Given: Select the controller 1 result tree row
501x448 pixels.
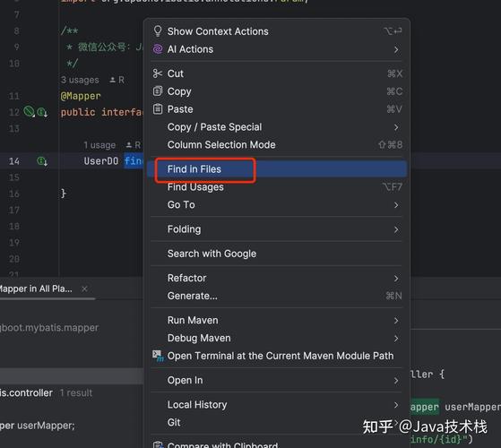Looking at the screenshot, I should click(x=72, y=392).
